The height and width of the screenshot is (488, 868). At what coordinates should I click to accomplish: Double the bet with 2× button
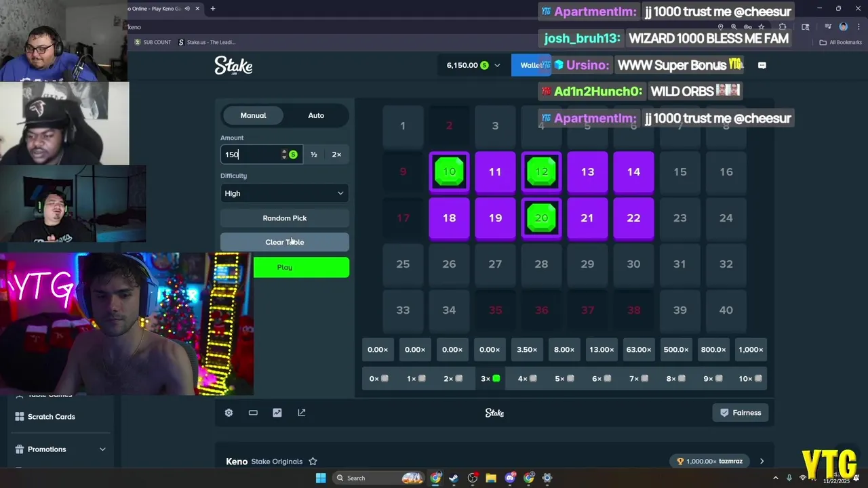[x=336, y=155]
